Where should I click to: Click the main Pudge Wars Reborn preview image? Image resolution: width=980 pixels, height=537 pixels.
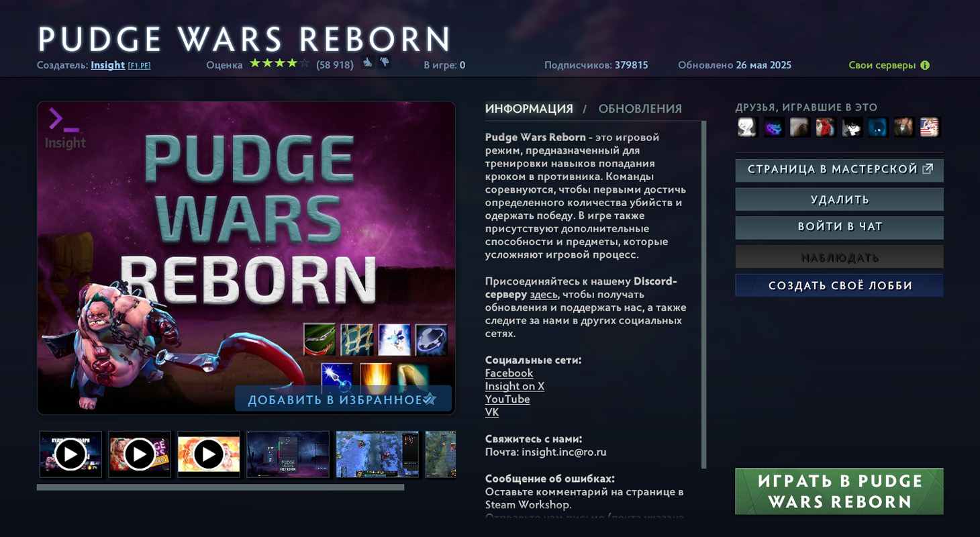pos(246,258)
